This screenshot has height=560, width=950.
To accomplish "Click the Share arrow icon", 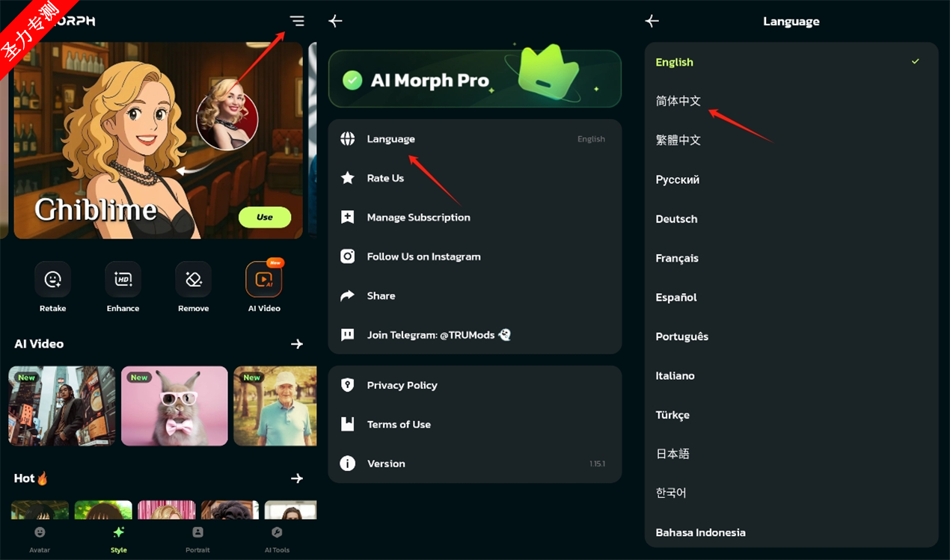I will coord(347,296).
